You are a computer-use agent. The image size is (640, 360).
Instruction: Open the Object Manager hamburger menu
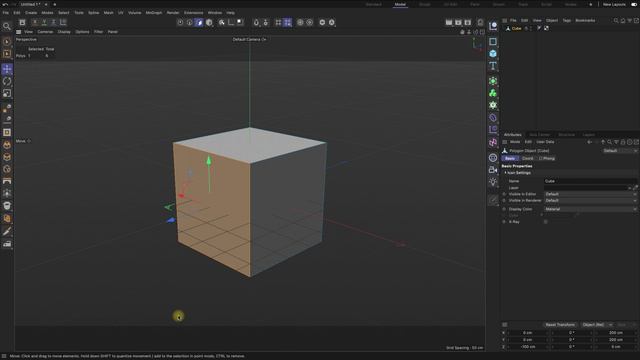click(505, 20)
